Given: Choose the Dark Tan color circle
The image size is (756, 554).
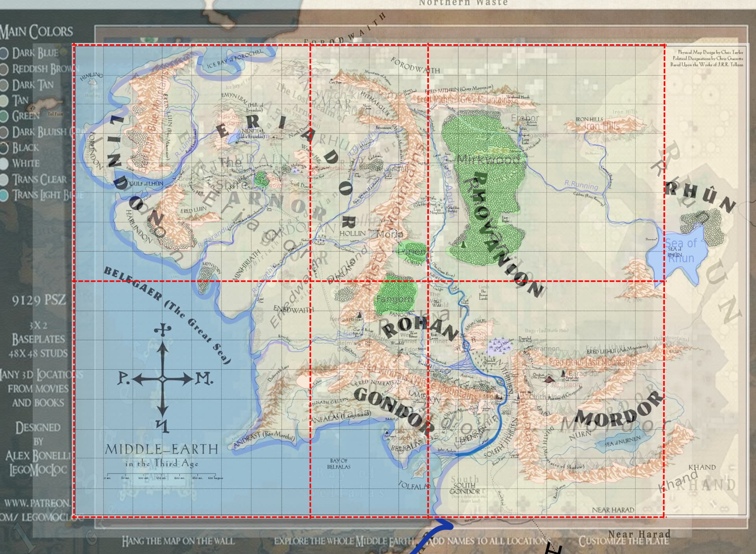Looking at the screenshot, I should [x=4, y=85].
